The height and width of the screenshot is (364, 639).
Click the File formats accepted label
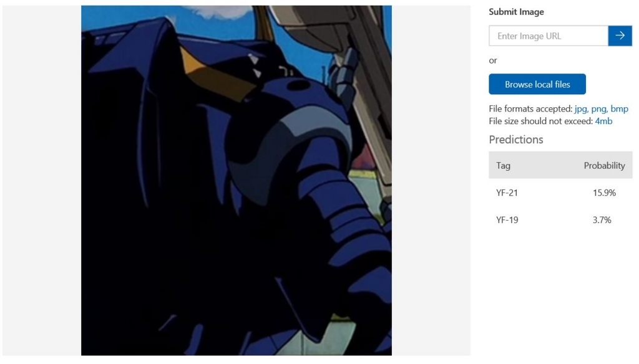pyautogui.click(x=530, y=108)
